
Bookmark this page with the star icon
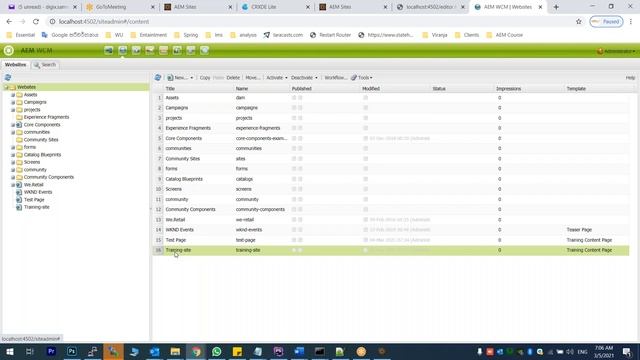578,22
